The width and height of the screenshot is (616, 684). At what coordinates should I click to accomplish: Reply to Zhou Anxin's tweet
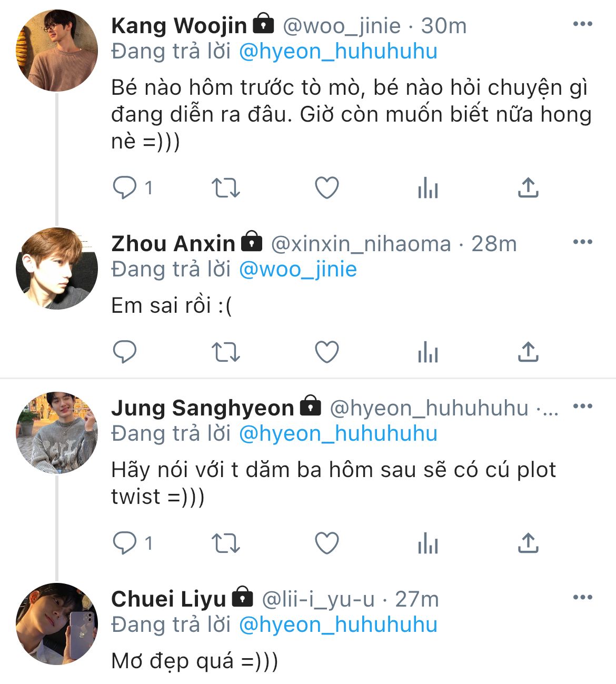(x=125, y=352)
